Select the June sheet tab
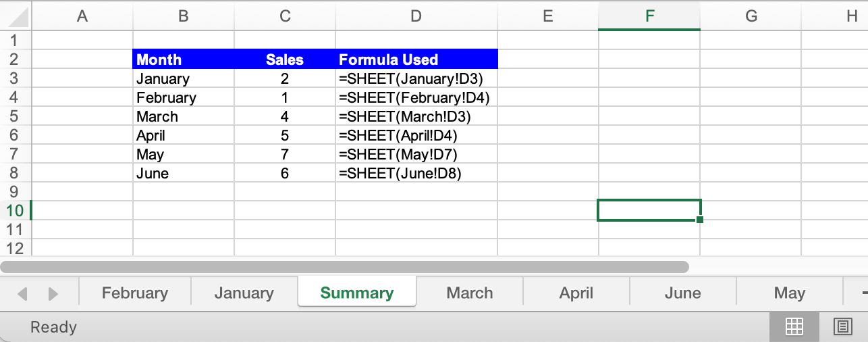The width and height of the screenshot is (868, 342). 683,293
